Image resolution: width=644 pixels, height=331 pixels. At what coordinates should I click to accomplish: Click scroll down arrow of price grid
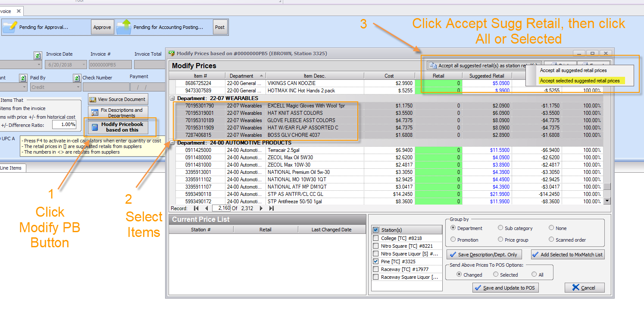(607, 201)
